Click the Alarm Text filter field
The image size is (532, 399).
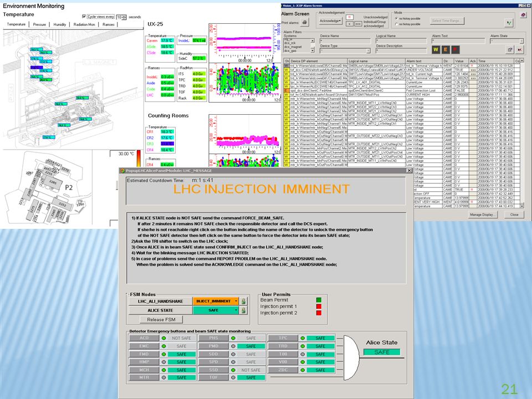(x=458, y=41)
